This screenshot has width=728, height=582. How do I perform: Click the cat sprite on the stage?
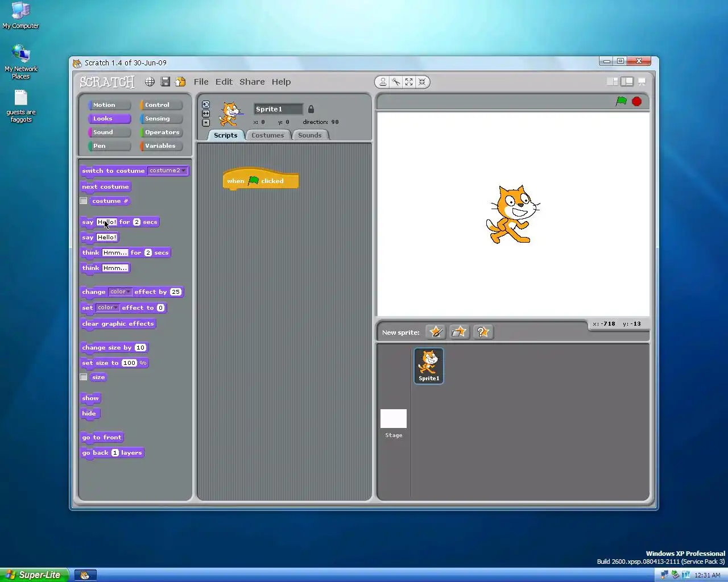point(512,215)
